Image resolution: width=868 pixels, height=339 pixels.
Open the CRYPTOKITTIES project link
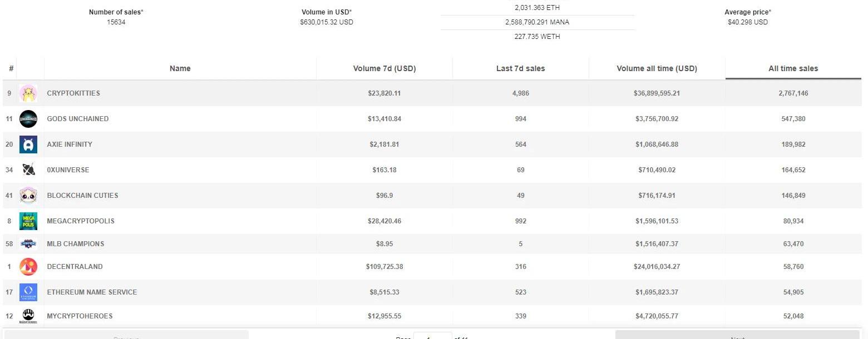73,93
